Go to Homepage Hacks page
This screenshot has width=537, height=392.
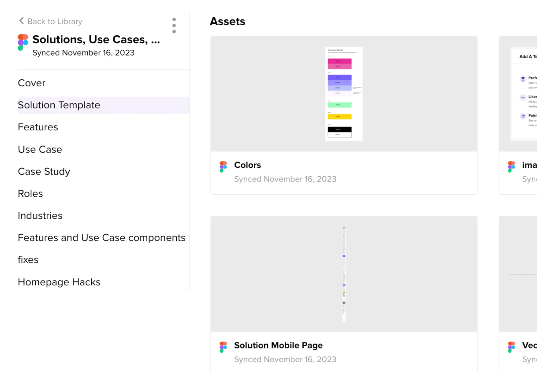click(59, 282)
